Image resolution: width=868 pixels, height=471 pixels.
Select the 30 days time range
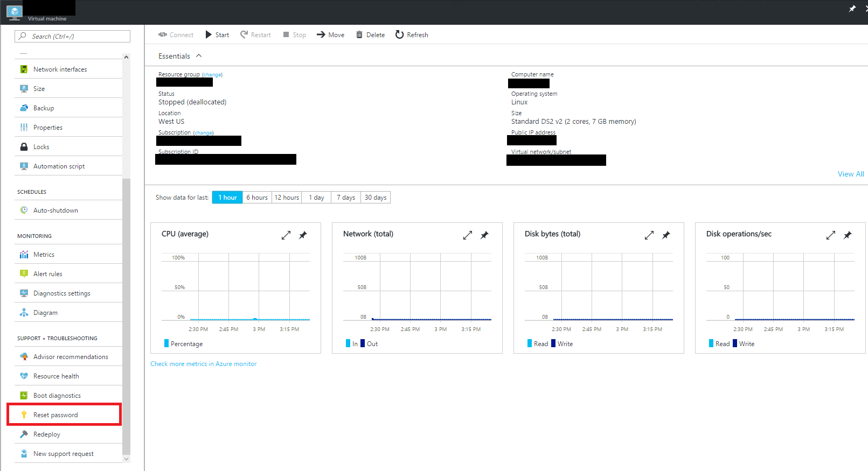coord(376,198)
